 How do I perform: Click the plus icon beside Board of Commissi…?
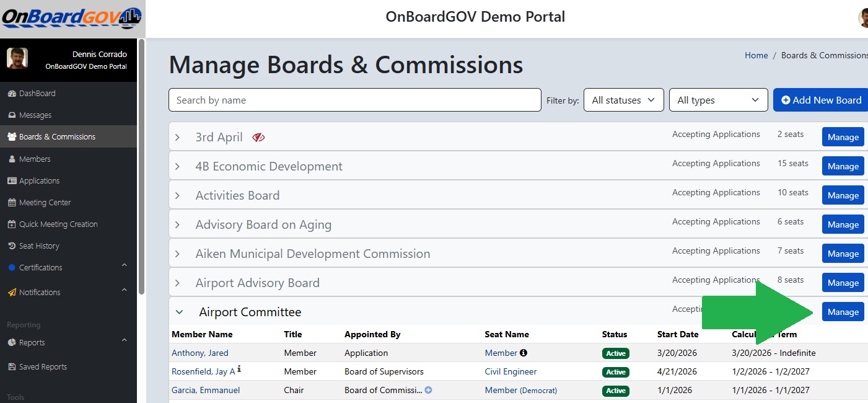(428, 390)
